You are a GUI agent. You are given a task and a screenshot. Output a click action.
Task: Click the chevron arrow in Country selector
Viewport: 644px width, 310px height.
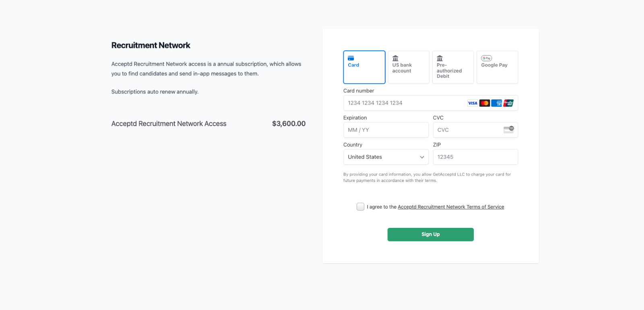click(x=422, y=157)
